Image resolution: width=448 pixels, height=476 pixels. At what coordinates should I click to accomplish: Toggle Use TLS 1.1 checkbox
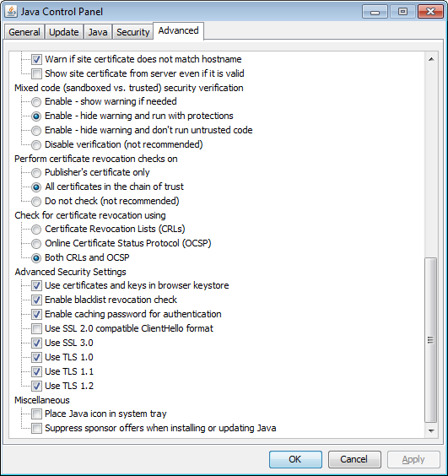coord(36,371)
